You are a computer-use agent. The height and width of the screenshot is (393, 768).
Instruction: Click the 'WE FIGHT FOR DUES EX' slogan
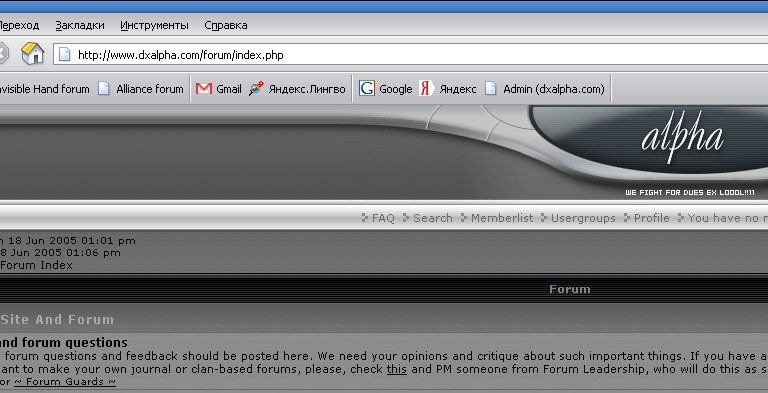coord(671,193)
